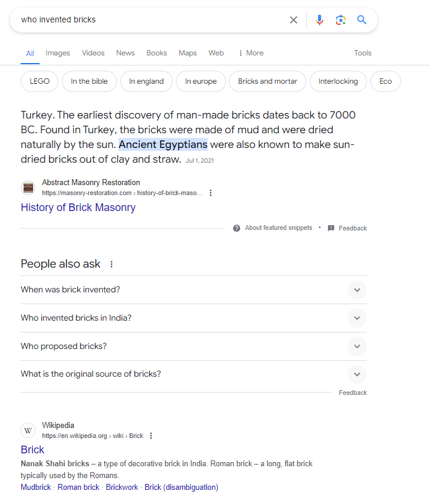This screenshot has height=504, width=430.
Task: Click Feedback next to featured snippets
Action: 353,228
